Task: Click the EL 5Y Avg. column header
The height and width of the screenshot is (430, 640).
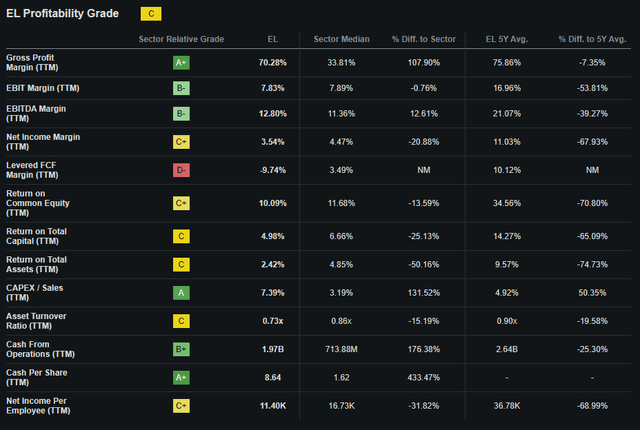Action: (x=507, y=39)
